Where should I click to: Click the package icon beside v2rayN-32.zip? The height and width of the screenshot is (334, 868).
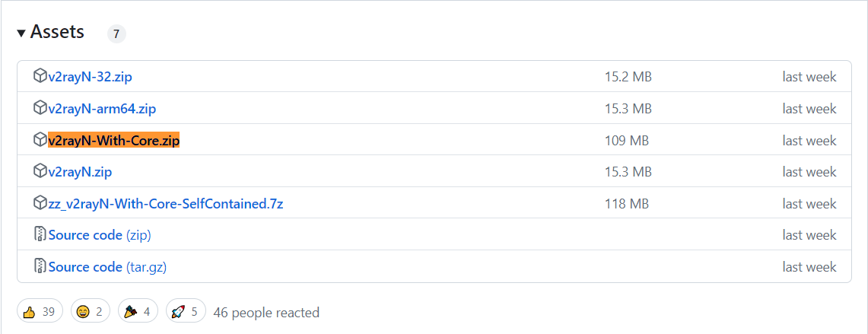[x=40, y=76]
